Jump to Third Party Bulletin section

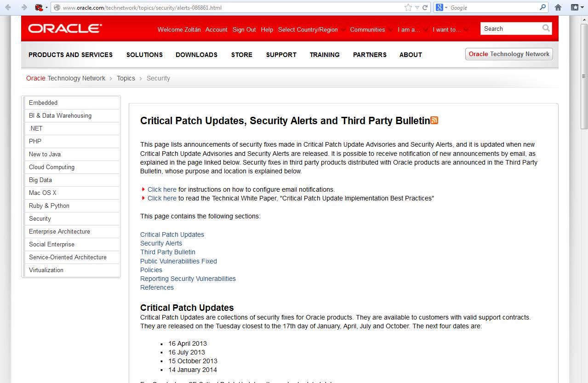168,252
